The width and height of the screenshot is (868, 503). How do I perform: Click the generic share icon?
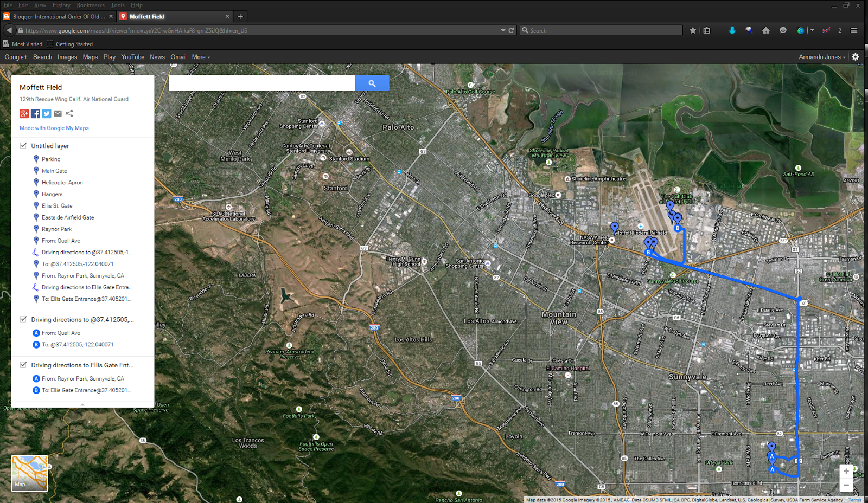point(69,113)
